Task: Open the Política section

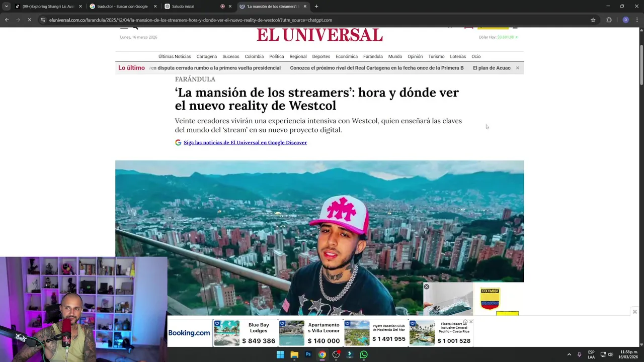Action: click(277, 56)
